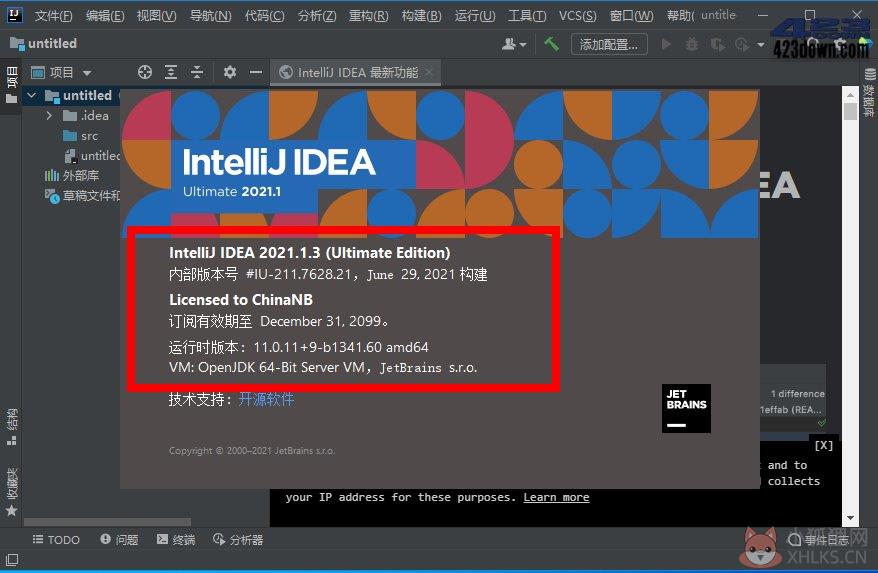The image size is (878, 573).
Task: Open the 重构(R) Refactor menu
Action: [368, 16]
